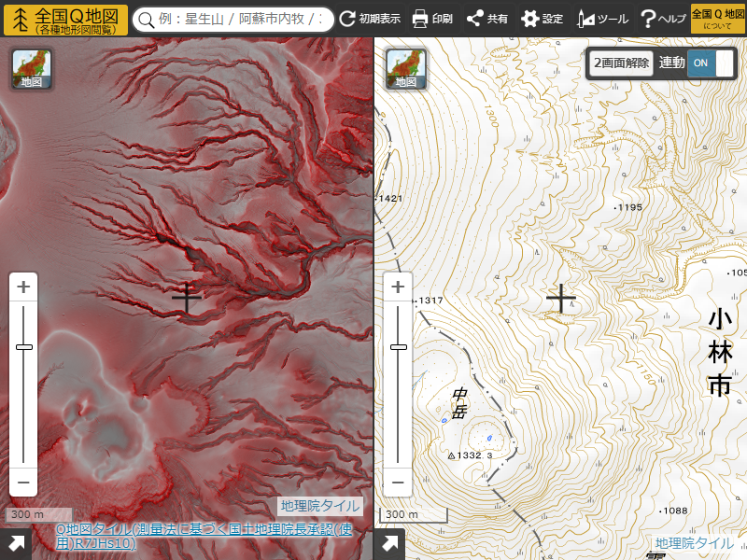
Task: Click the right map zoom slider handle
Action: 399,346
